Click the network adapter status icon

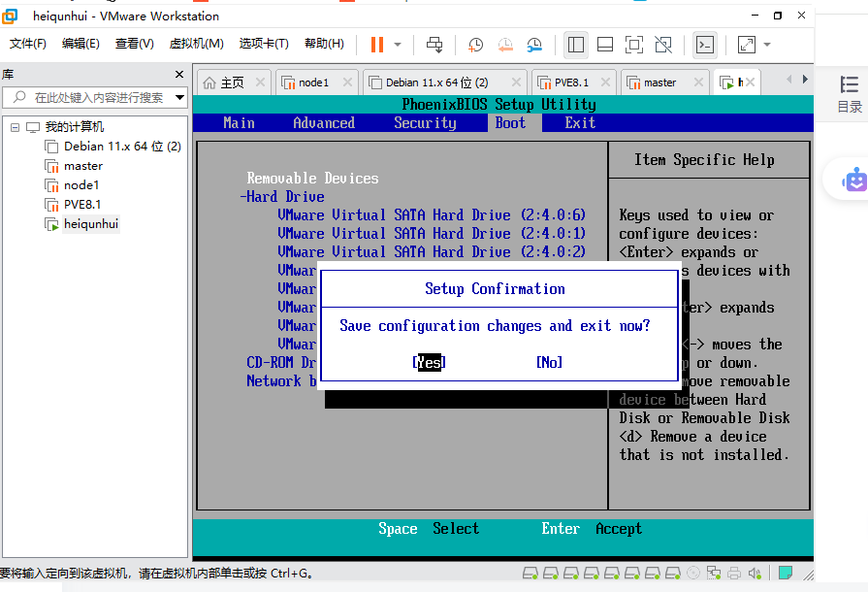coord(714,574)
